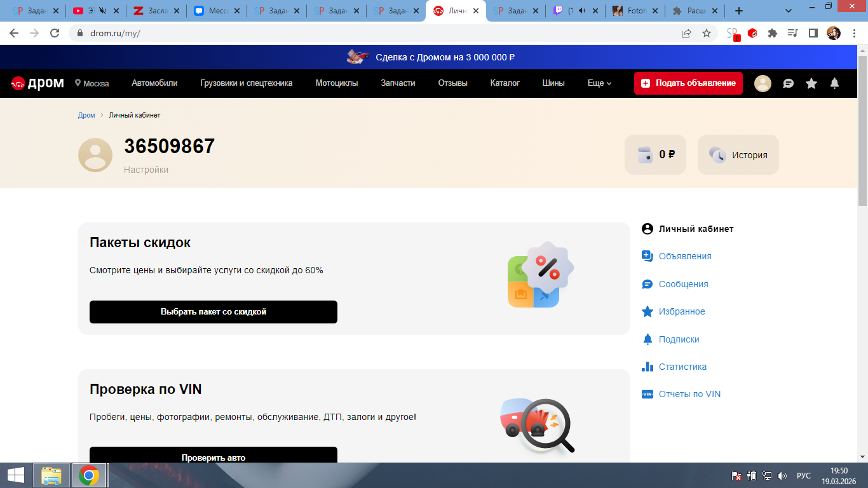Image resolution: width=868 pixels, height=488 pixels.
Task: Click the Подать объявление button
Action: point(688,83)
